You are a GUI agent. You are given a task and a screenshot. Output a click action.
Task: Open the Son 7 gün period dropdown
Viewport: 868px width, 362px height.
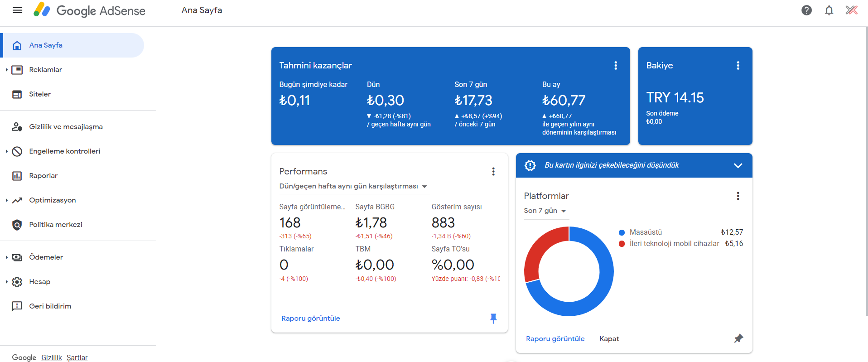[546, 211]
